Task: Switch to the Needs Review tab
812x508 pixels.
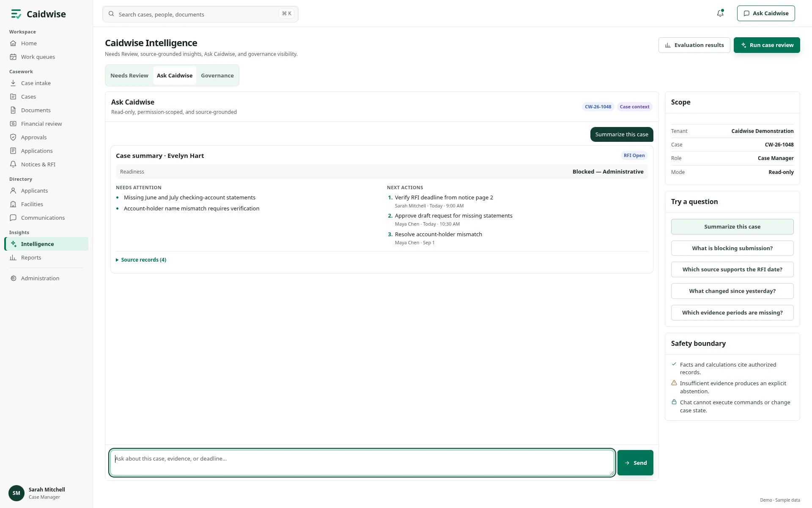Action: 129,75
